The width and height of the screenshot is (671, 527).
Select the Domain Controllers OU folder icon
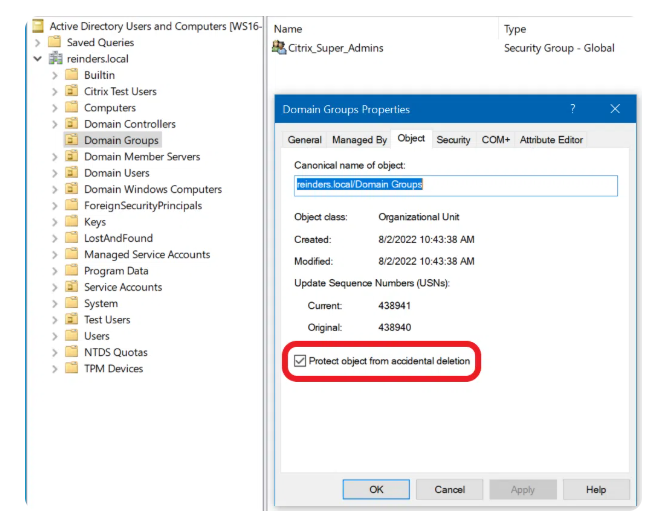(71, 124)
